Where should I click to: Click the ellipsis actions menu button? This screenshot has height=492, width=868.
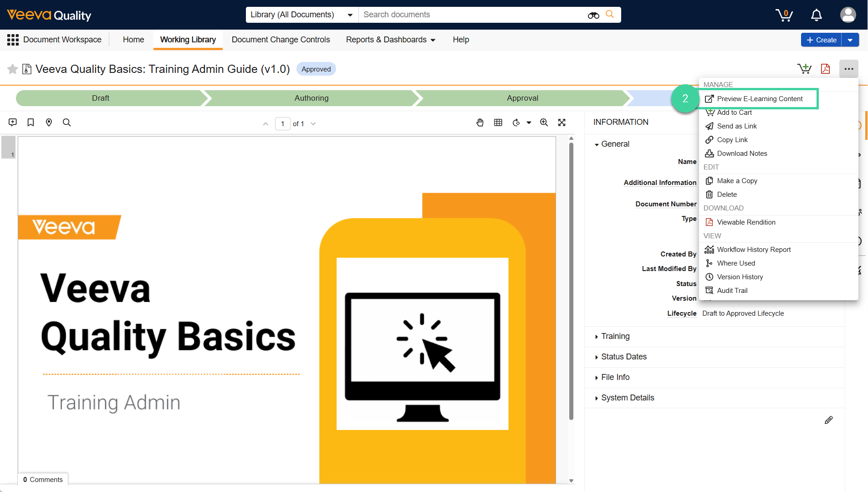pos(849,69)
